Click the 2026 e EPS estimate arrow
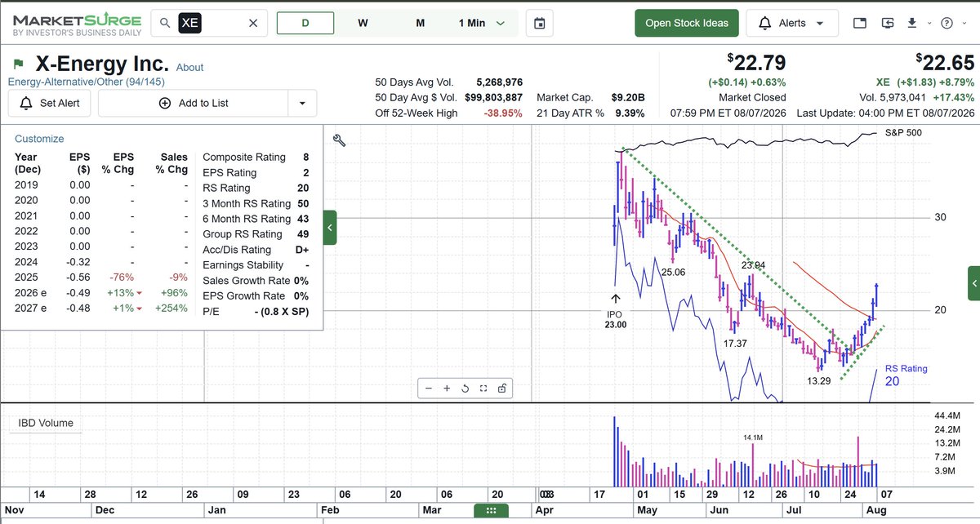980x524 pixels. click(x=140, y=294)
